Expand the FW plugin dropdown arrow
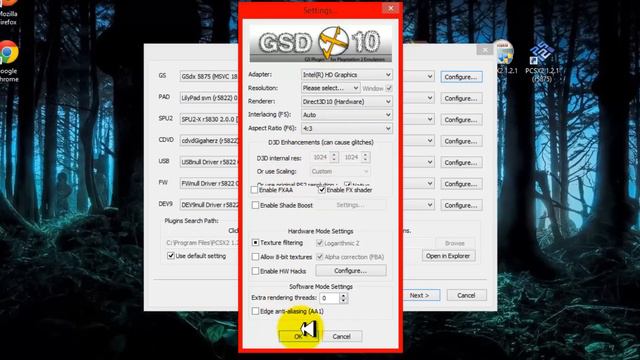 coord(429,183)
